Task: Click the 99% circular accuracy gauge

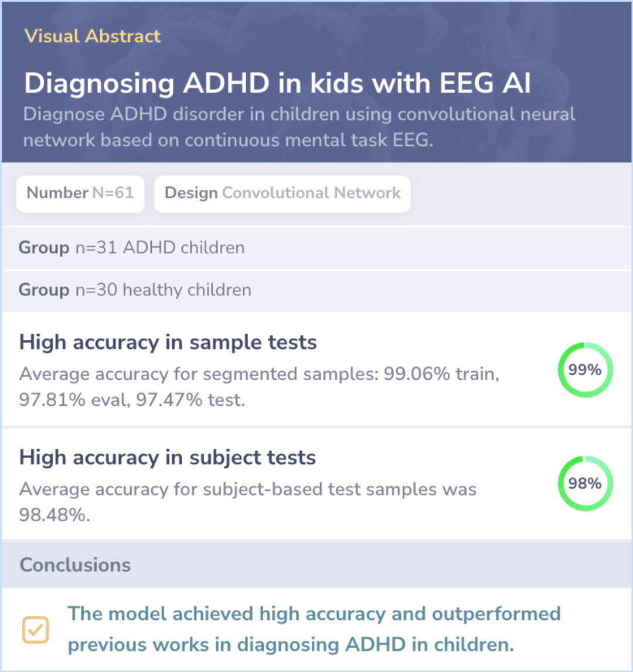Action: [x=585, y=369]
